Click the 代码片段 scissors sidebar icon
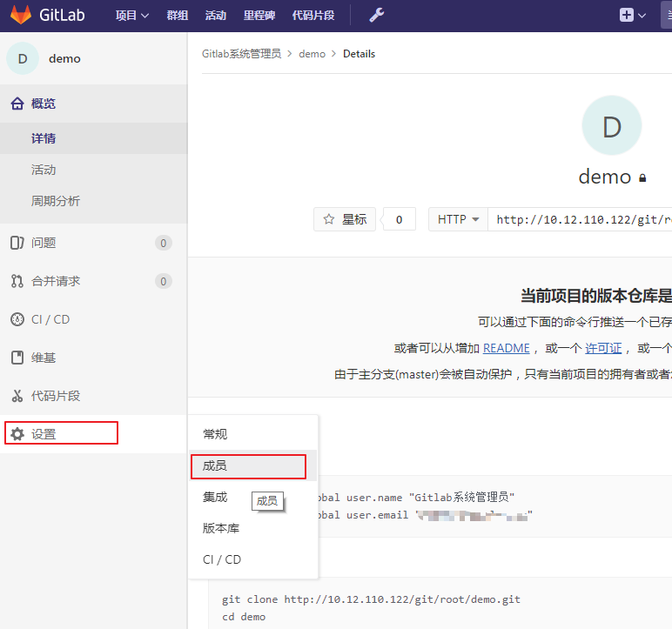This screenshot has height=629, width=672. point(17,396)
